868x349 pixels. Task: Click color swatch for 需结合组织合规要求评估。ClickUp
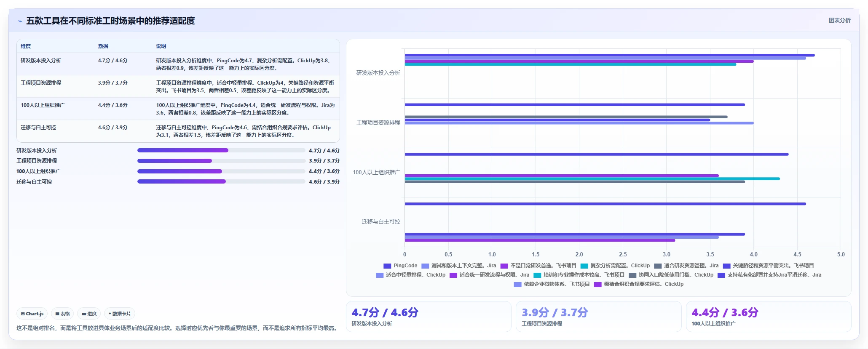coord(597,285)
